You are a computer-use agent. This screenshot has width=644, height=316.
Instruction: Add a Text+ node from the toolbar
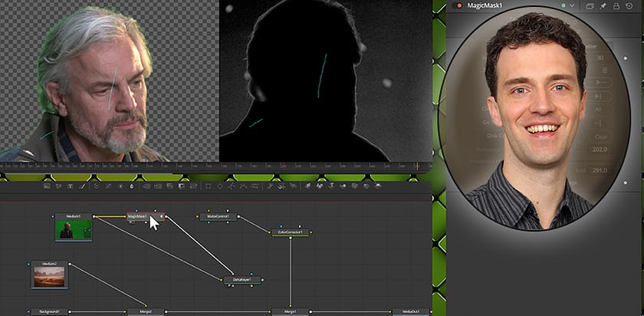point(70,186)
